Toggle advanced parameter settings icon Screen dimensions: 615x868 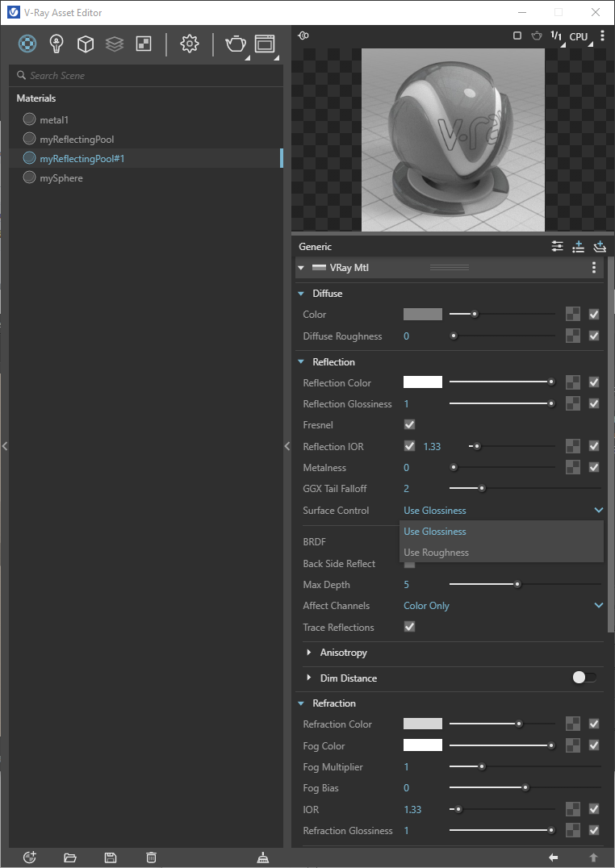[558, 247]
